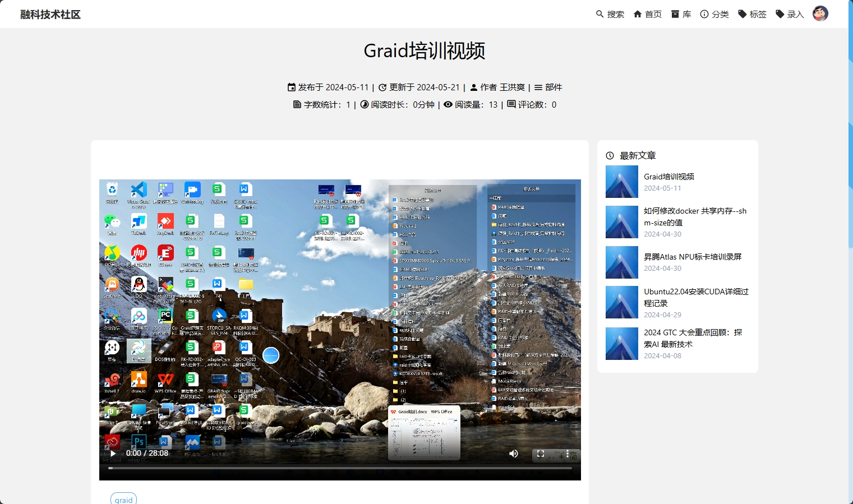This screenshot has height=504, width=853.
Task: Mute the video with the speaker icon
Action: (513, 454)
